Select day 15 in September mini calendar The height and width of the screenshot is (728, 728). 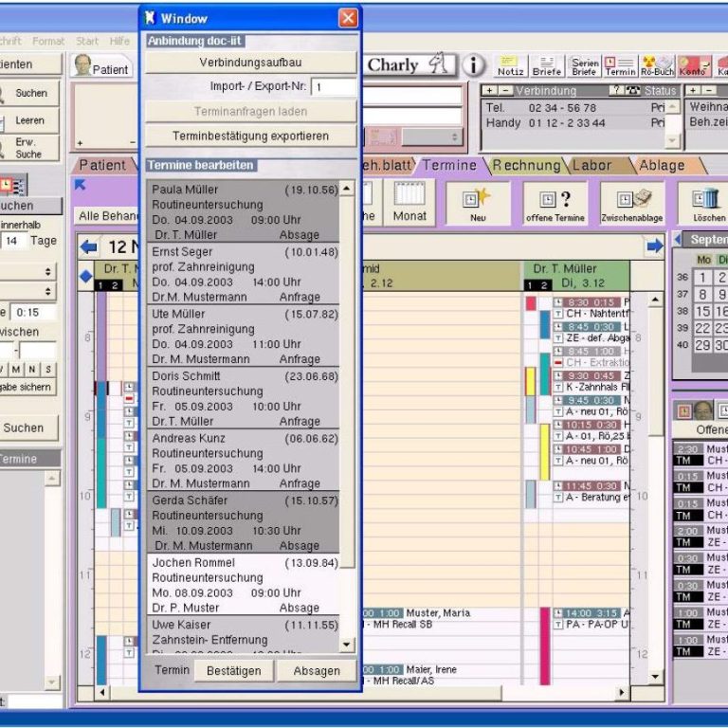point(702,311)
